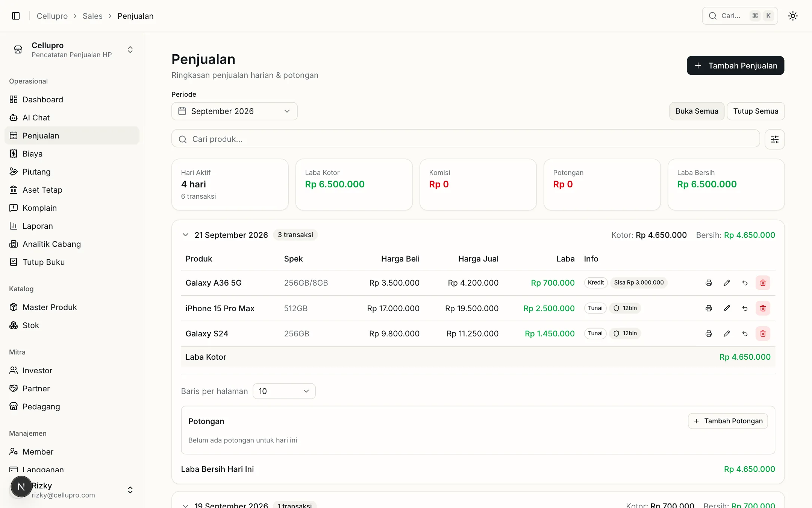The image size is (812, 508).
Task: Open the September 2026 period dropdown
Action: [x=234, y=111]
